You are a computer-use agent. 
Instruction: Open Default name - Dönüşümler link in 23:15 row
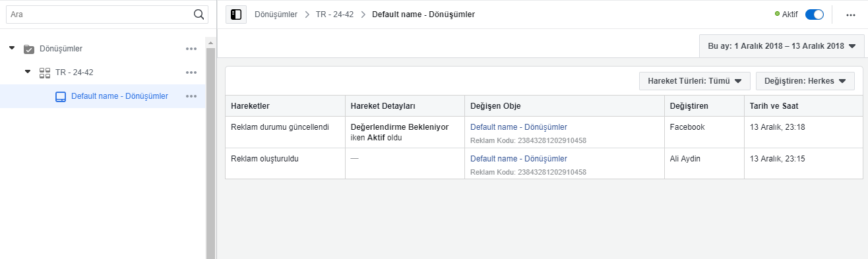tap(518, 159)
